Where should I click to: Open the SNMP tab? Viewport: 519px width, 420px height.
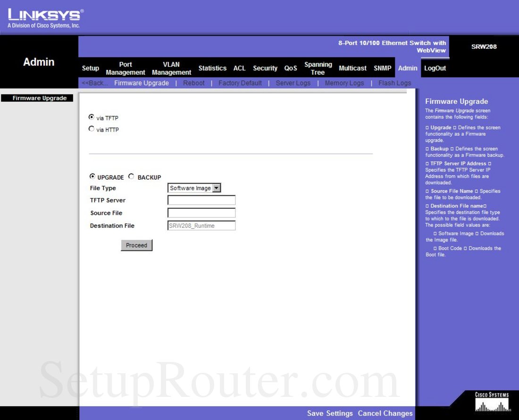point(382,68)
